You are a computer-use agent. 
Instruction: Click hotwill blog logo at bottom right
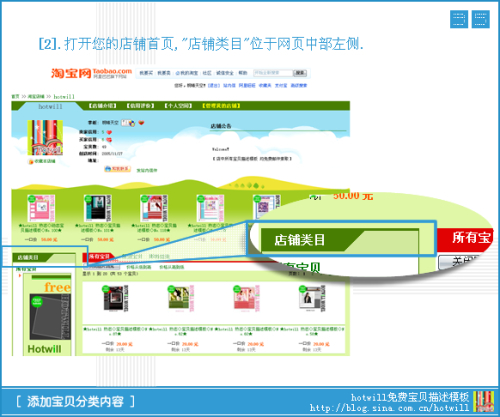click(x=483, y=401)
